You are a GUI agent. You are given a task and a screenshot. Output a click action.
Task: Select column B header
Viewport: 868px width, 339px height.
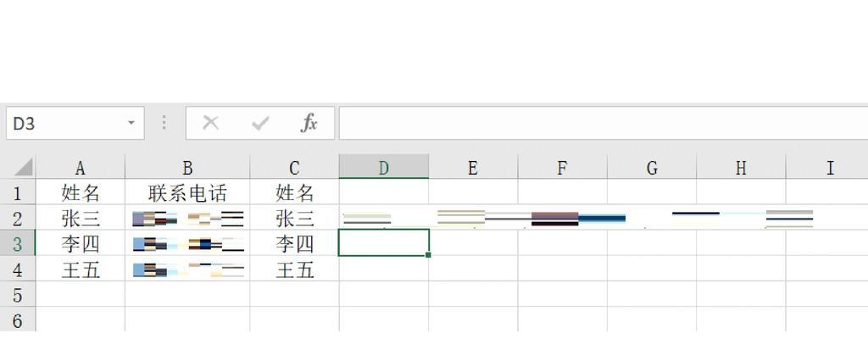187,168
